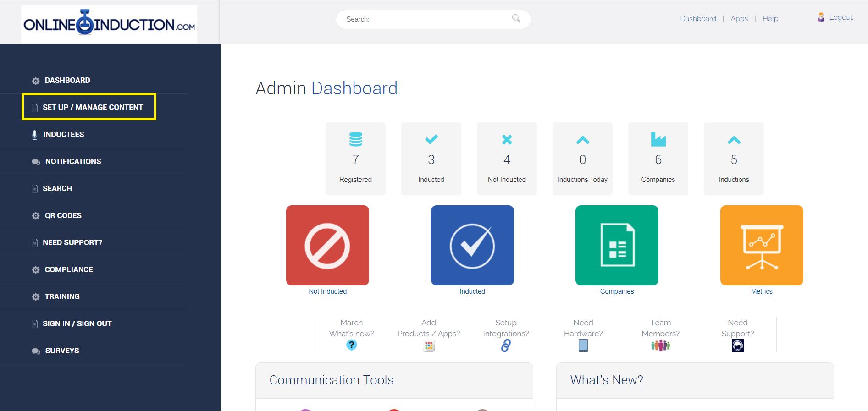The image size is (868, 411).
Task: Click the red Not Inducted tile icon
Action: point(327,246)
